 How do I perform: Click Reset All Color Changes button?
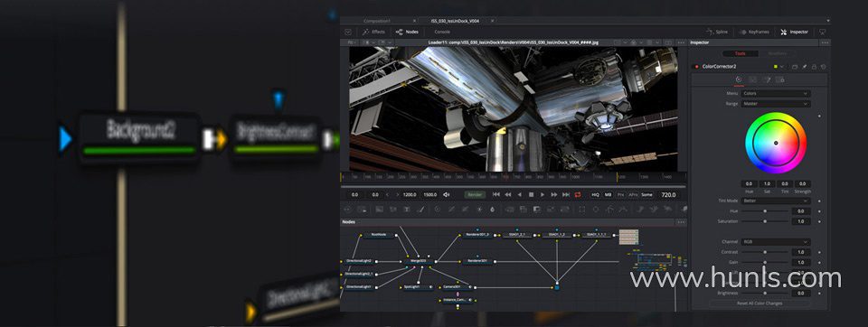760,304
